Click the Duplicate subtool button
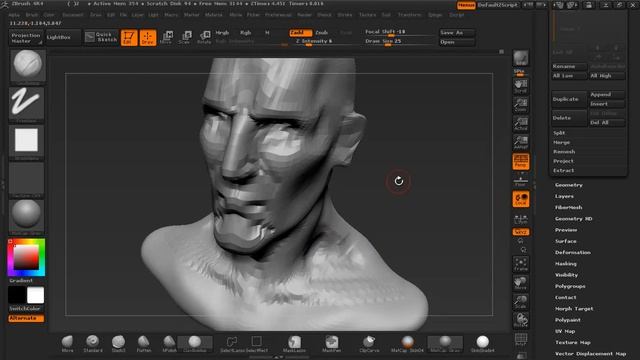The width and height of the screenshot is (640, 360). pos(569,99)
